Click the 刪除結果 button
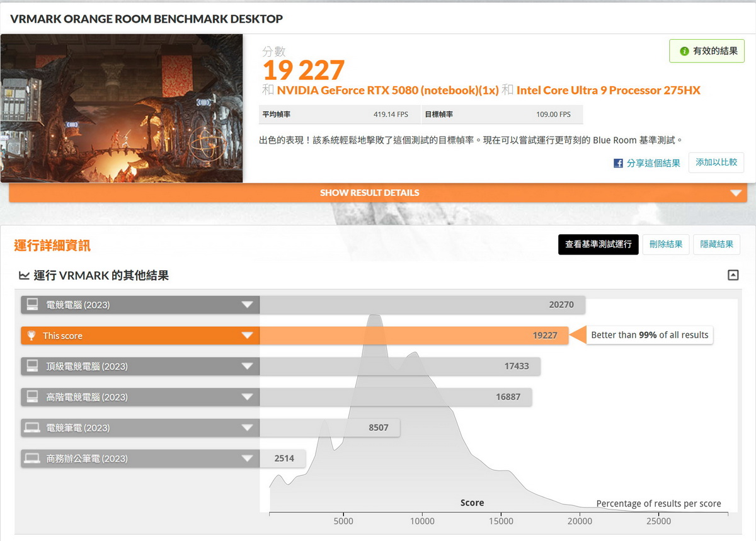Screen dimensions: 756x541 tap(666, 244)
